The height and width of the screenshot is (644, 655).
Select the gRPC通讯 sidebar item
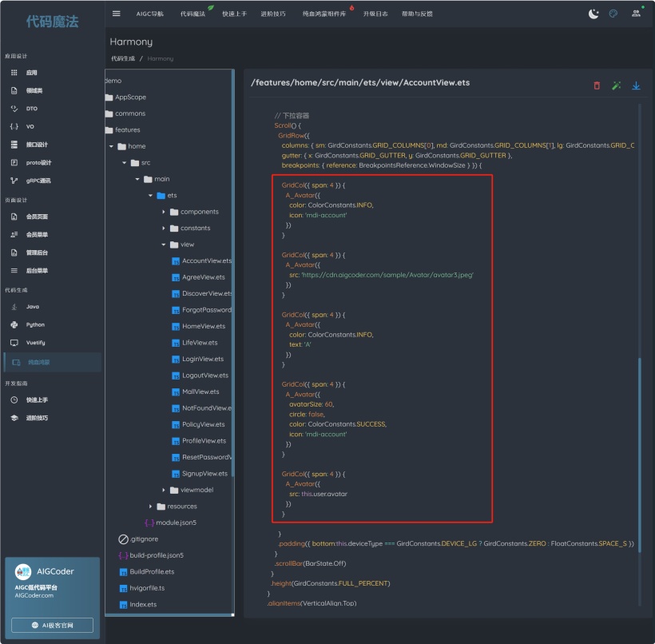pos(38,181)
